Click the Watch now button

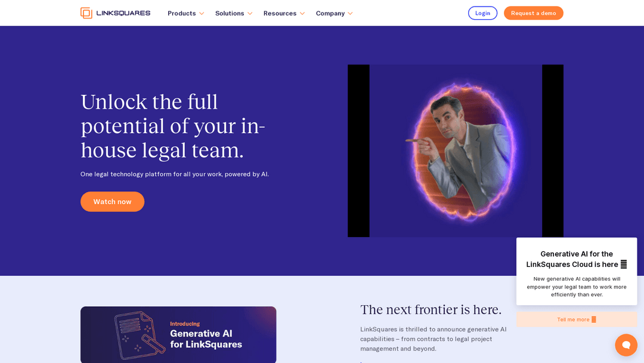tap(113, 201)
